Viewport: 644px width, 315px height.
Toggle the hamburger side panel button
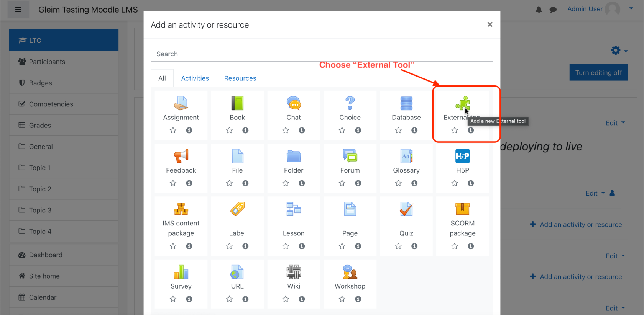pyautogui.click(x=18, y=10)
